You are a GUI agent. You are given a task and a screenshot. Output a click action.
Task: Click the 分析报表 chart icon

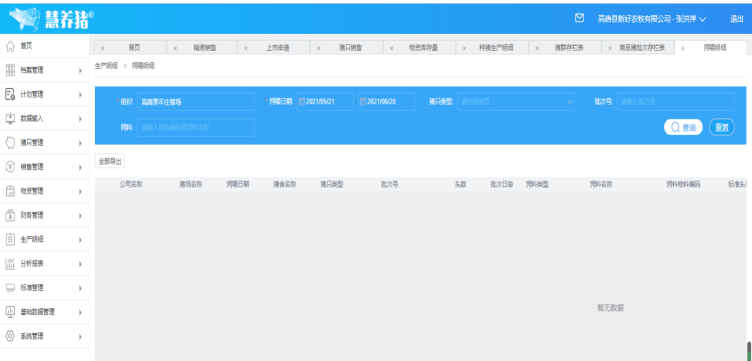click(x=10, y=264)
